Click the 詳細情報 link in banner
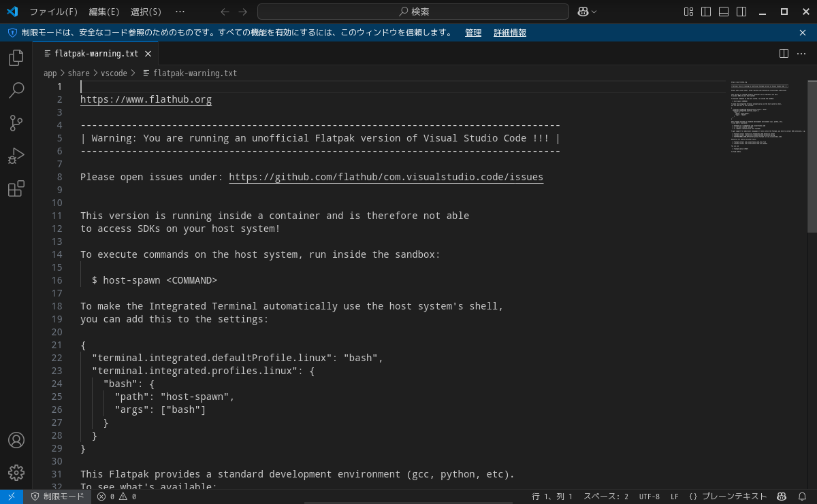817x504 pixels. pyautogui.click(x=510, y=33)
